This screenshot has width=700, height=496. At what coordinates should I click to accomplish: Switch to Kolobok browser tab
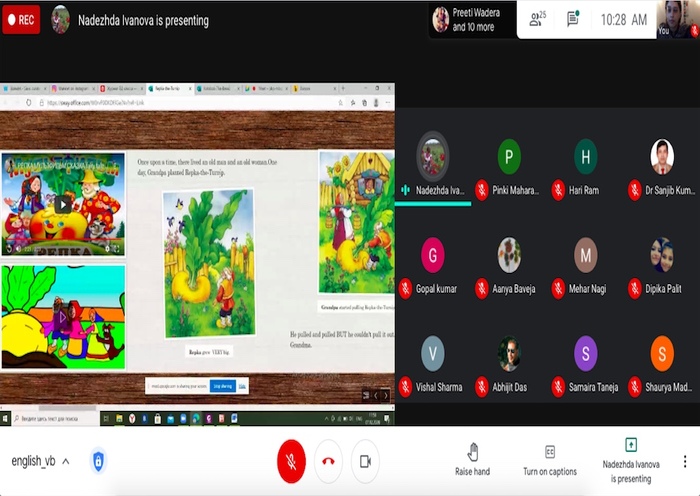(x=218, y=88)
